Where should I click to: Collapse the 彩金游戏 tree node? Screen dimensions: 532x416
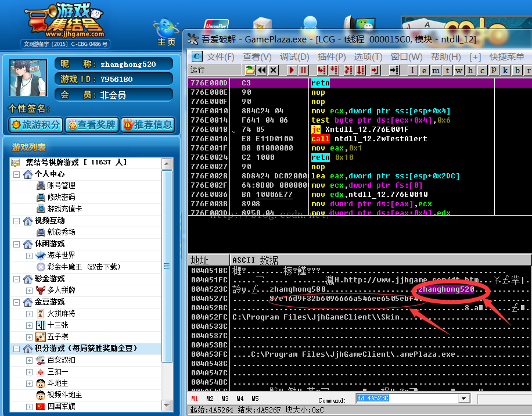[x=16, y=279]
